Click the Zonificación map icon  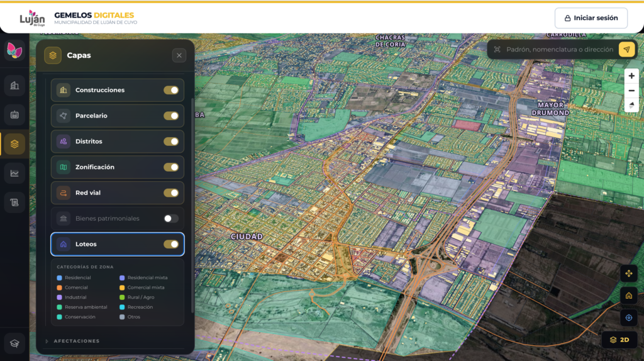click(64, 167)
